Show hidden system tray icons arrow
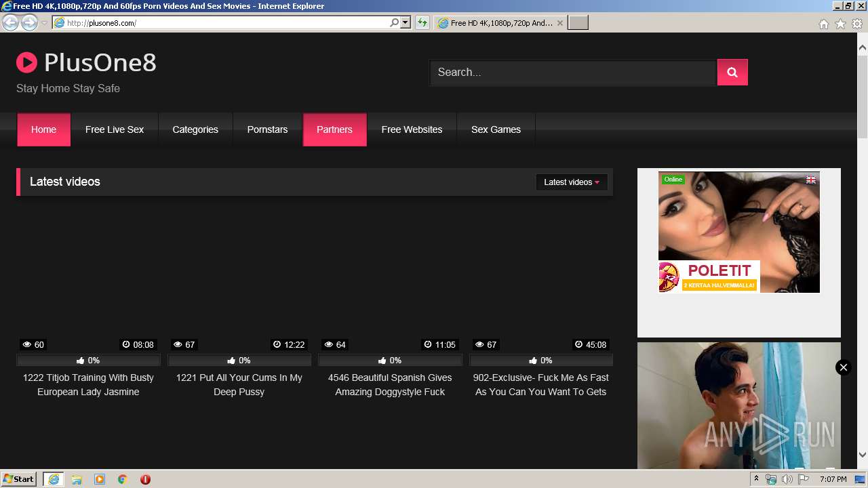Screen dimensions: 868x488 (756, 479)
